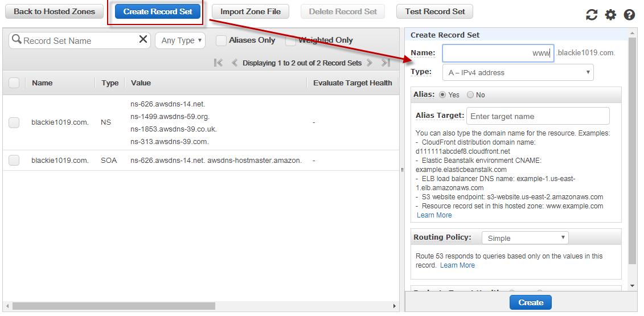Open the record Type dropdown
This screenshot has height=316, width=644.
518,72
